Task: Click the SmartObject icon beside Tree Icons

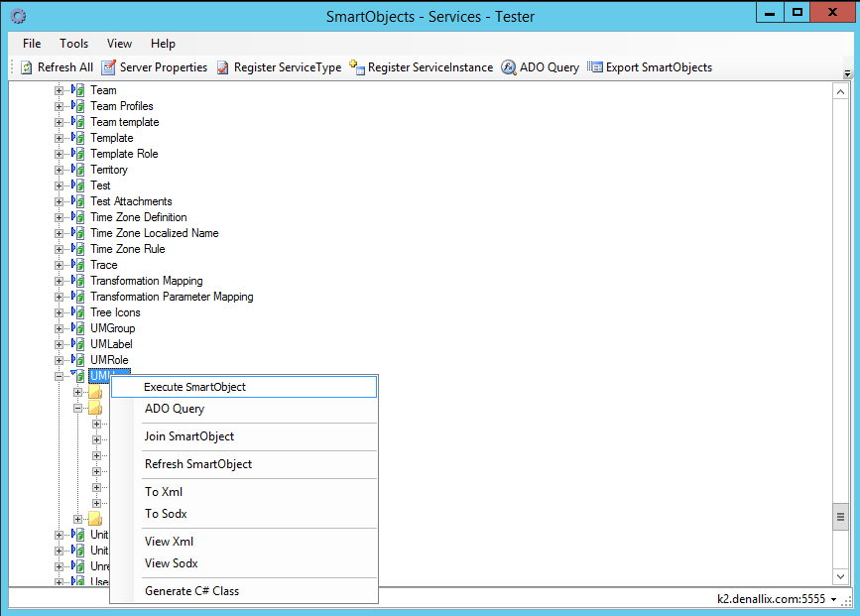Action: coord(78,313)
